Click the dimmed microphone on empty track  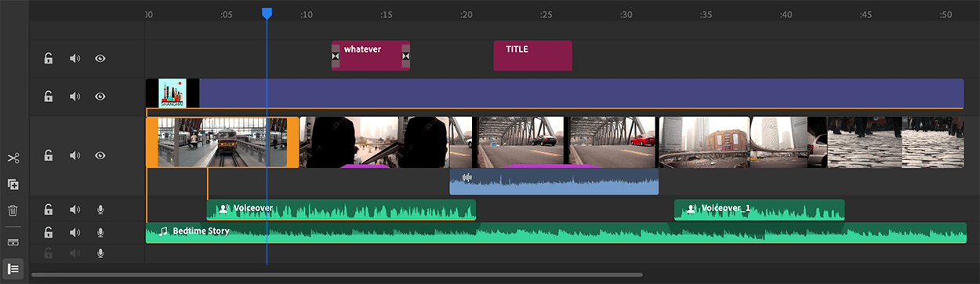point(100,253)
